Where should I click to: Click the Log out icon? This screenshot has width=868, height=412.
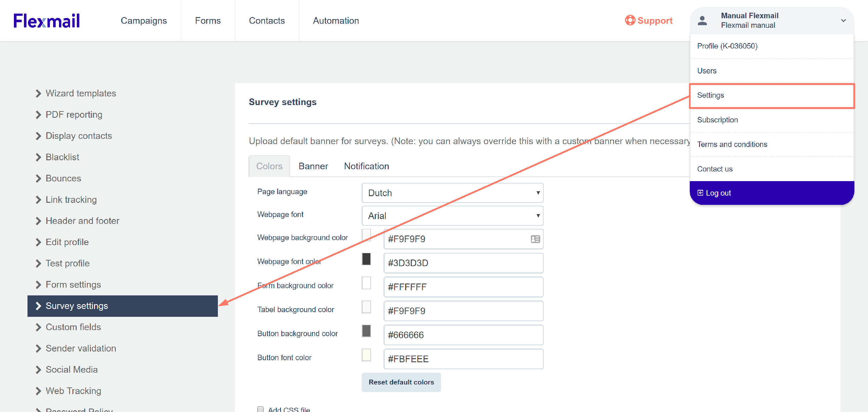[700, 193]
